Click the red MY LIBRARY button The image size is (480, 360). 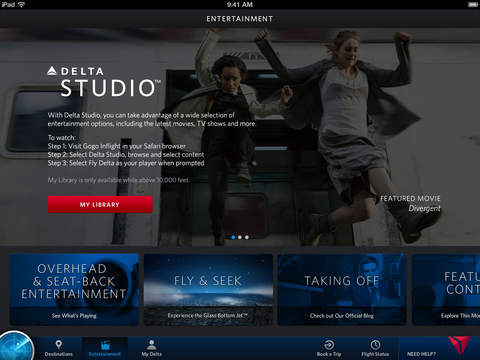pyautogui.click(x=100, y=204)
